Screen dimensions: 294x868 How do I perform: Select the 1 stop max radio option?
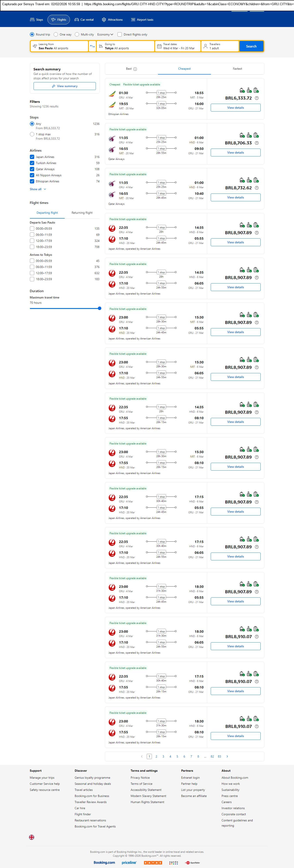(32, 134)
